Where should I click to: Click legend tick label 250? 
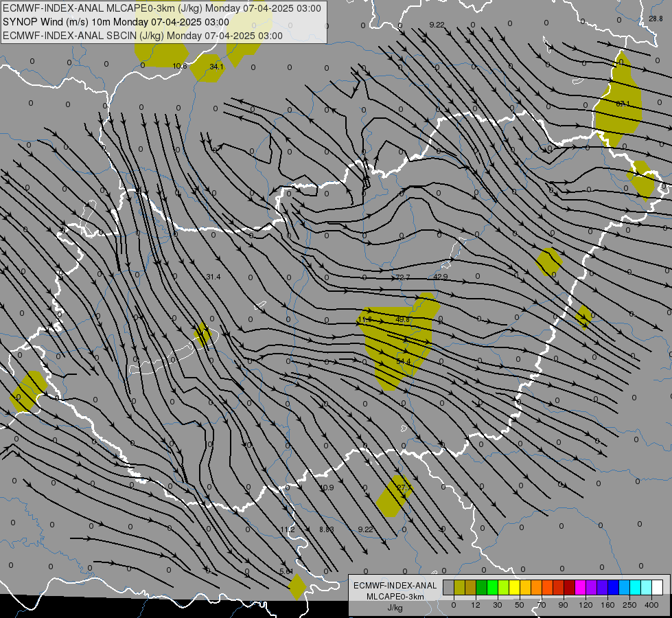click(629, 605)
